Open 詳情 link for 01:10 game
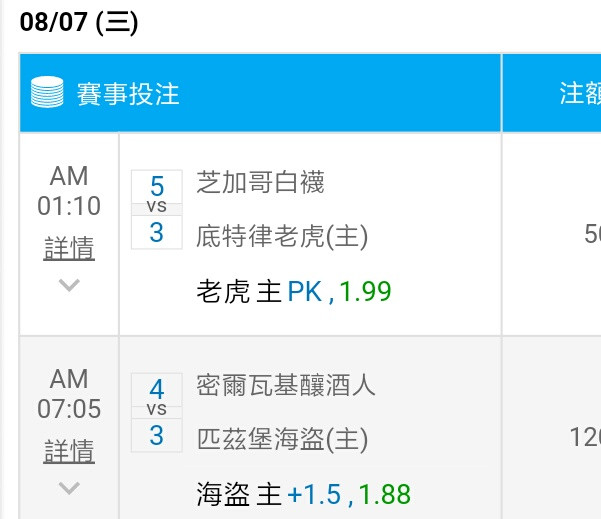Screen dimensions: 601x519 coord(69,248)
